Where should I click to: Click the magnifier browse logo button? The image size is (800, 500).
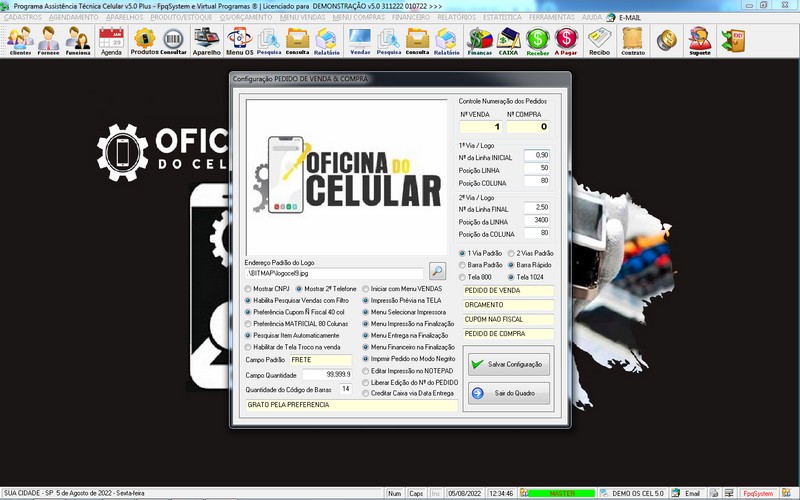click(437, 271)
